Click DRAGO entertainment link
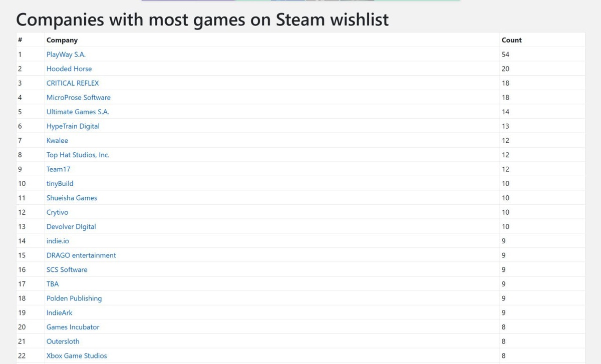Viewport: 601px width, 364px height. [x=81, y=255]
